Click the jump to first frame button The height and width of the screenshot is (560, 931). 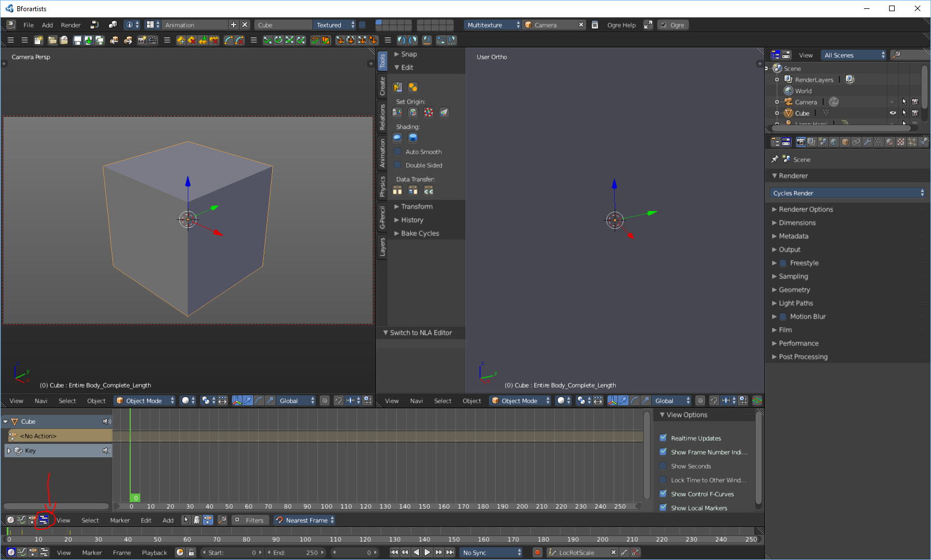coord(394,553)
